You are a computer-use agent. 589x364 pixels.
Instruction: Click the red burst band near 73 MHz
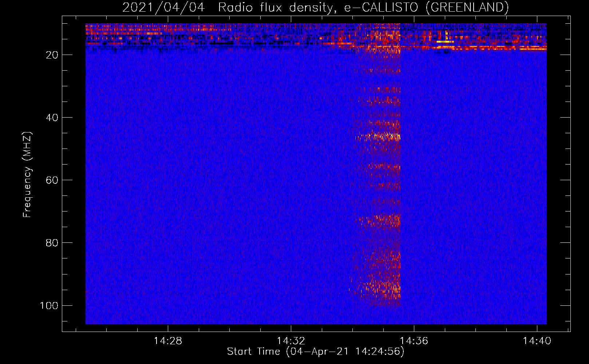(380, 220)
